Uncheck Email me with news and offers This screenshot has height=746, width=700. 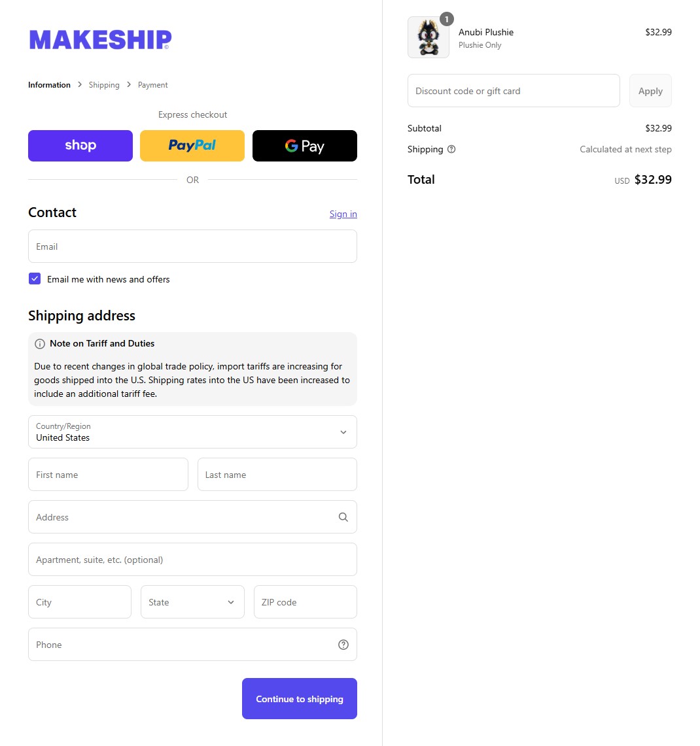tap(35, 279)
